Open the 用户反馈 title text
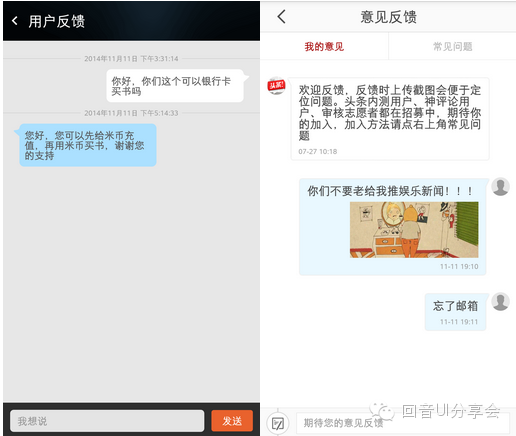Image resolution: width=516 pixels, height=436 pixels. point(56,21)
